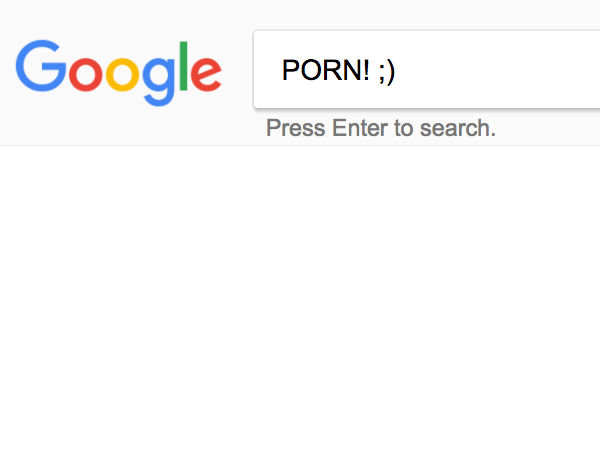Screen dimensions: 600x450
Task: Click the blank white results area
Action: pyautogui.click(x=300, y=298)
